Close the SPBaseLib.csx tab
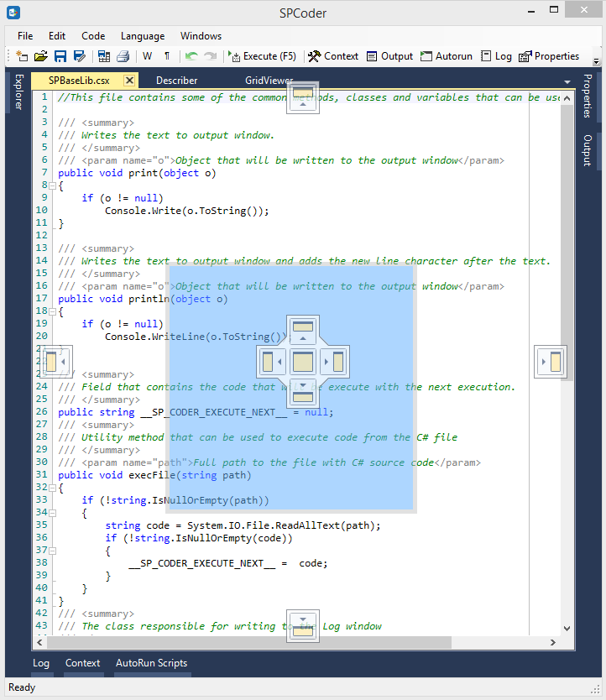The image size is (606, 700). pos(129,81)
